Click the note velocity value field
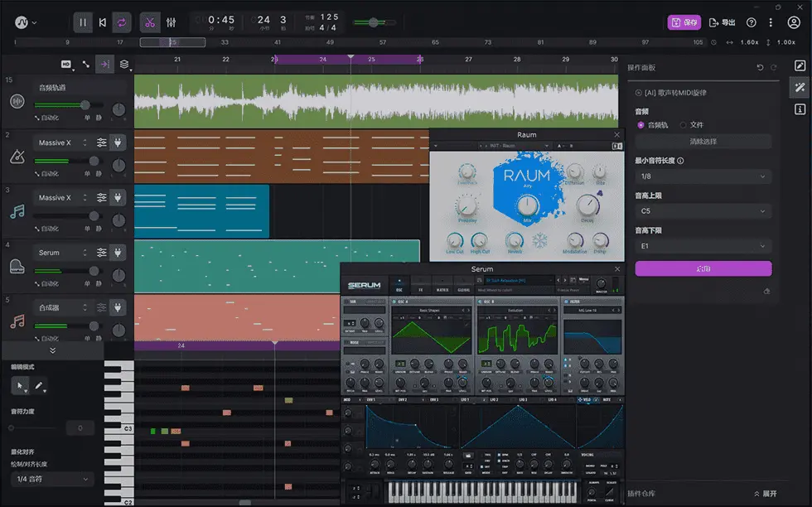 pyautogui.click(x=80, y=428)
